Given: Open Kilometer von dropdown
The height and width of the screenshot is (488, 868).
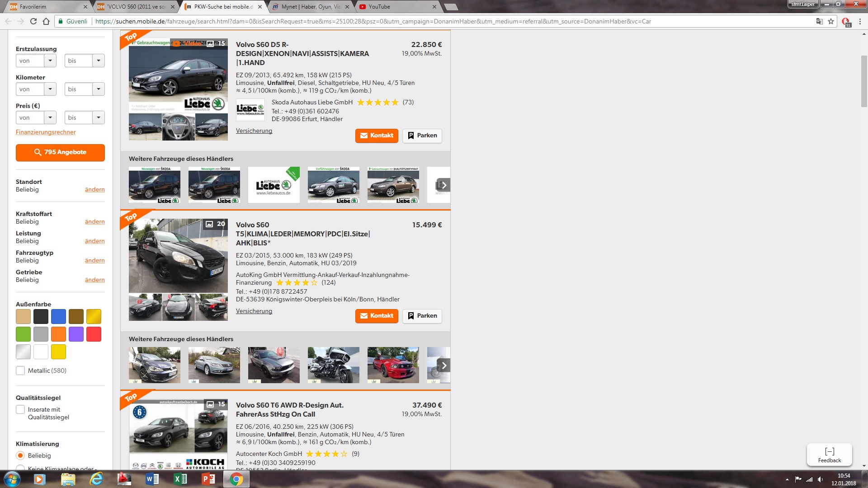Looking at the screenshot, I should pos(36,89).
